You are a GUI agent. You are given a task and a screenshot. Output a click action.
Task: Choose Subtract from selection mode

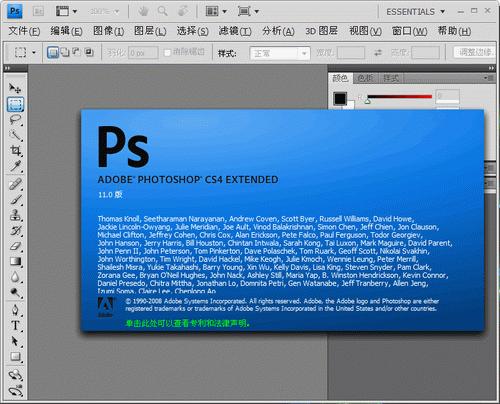(x=77, y=52)
